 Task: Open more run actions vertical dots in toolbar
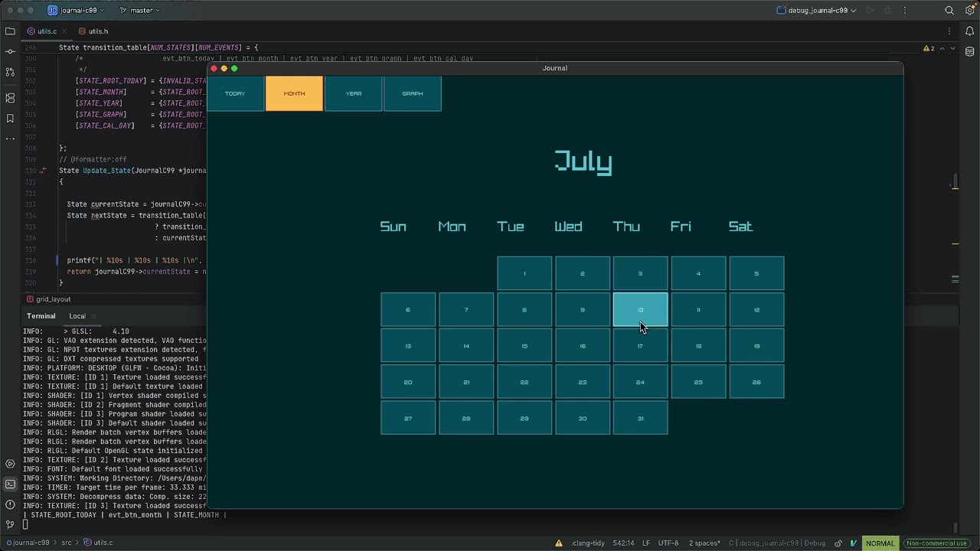point(905,11)
